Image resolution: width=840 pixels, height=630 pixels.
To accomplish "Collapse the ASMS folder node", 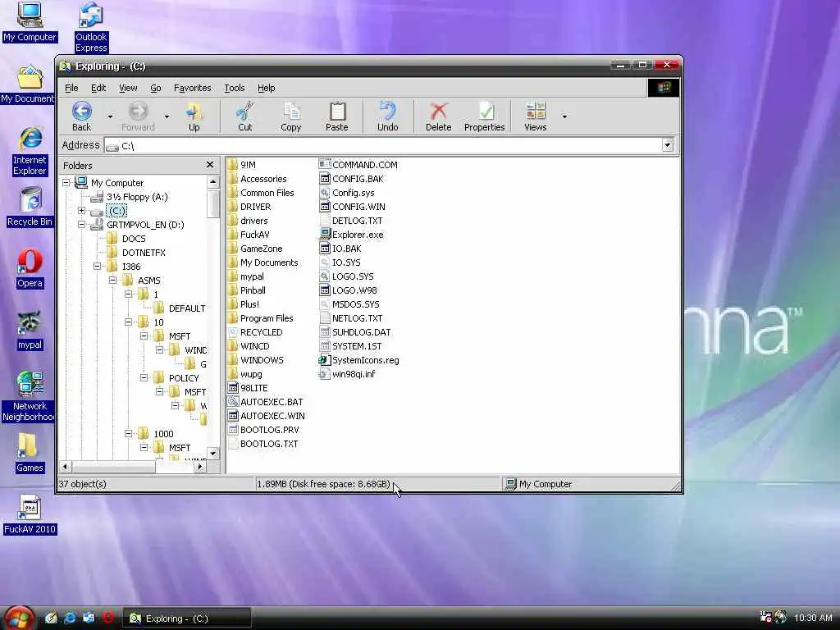I will (112, 281).
